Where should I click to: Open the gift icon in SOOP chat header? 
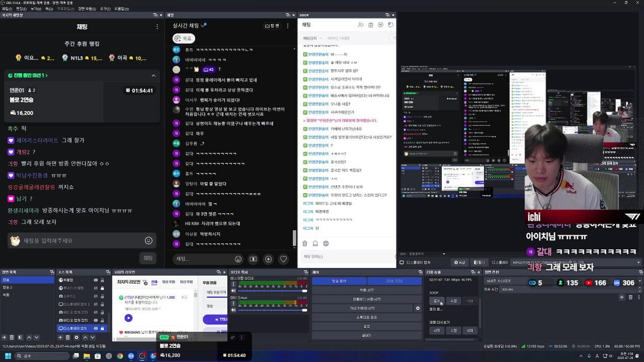pos(371,25)
